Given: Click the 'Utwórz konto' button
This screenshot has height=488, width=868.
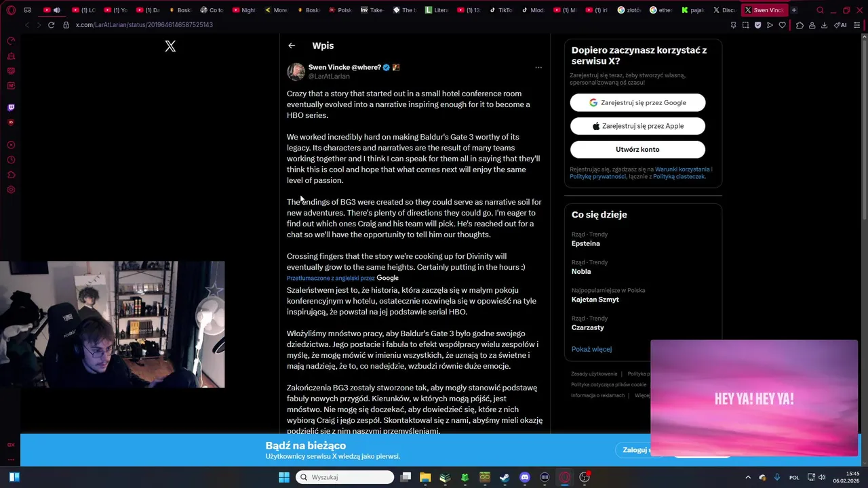Looking at the screenshot, I should [x=637, y=149].
